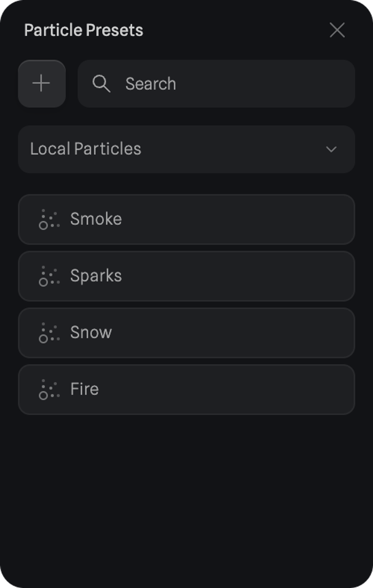Click the magnifier icon in search bar
The height and width of the screenshot is (588, 373).
(x=101, y=84)
